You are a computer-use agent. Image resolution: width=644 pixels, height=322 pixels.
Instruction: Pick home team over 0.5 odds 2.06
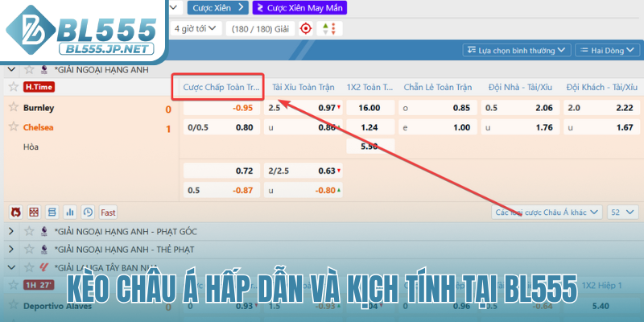520,108
